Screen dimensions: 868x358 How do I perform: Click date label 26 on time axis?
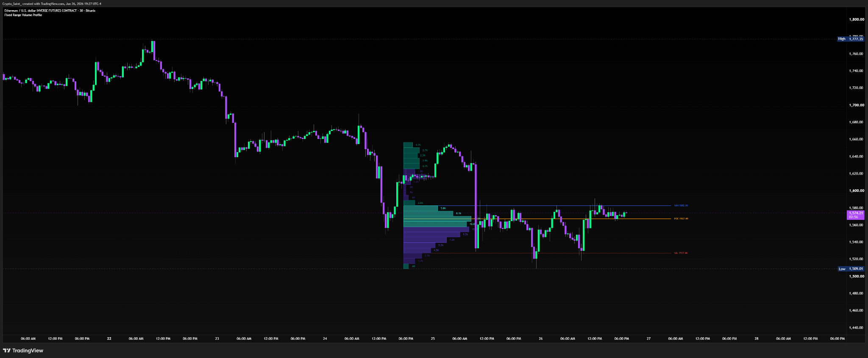(x=541, y=339)
